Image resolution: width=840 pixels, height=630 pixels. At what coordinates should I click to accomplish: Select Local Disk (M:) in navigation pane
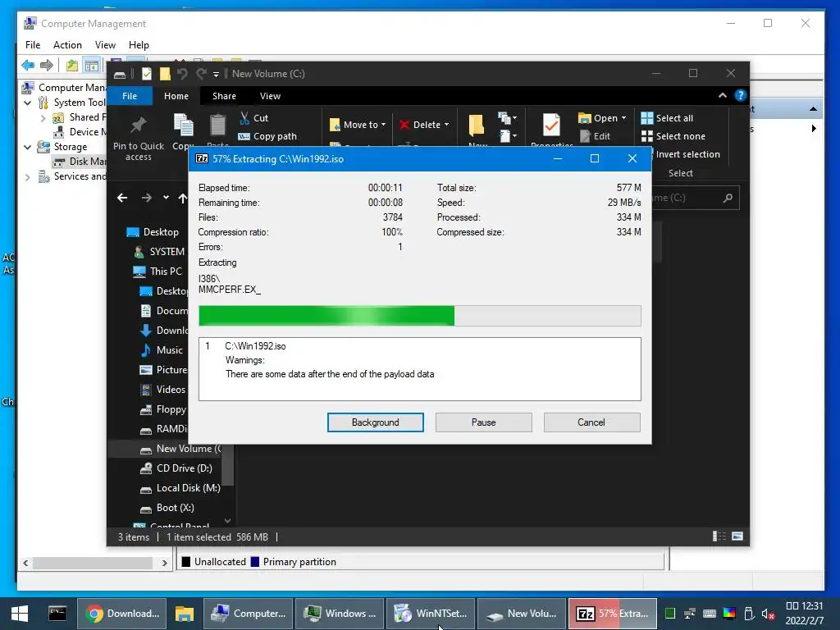click(x=180, y=488)
